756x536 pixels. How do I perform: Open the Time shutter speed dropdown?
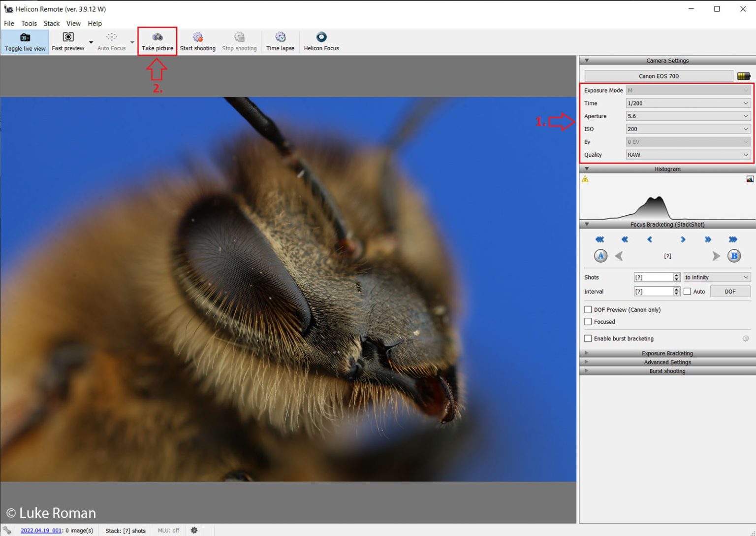(688, 103)
